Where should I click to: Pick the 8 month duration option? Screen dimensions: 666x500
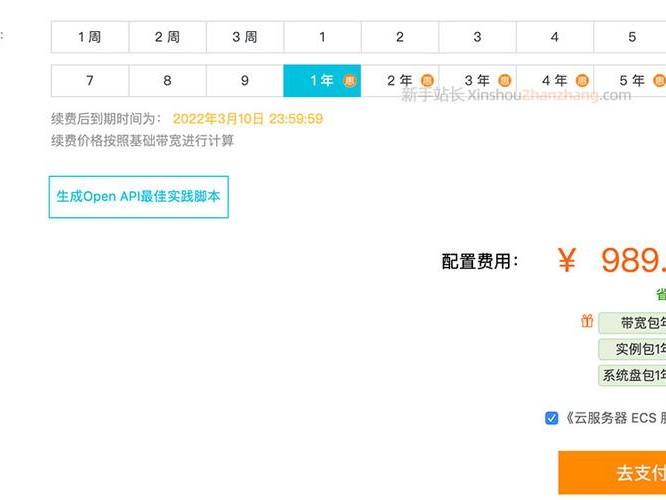pos(167,81)
